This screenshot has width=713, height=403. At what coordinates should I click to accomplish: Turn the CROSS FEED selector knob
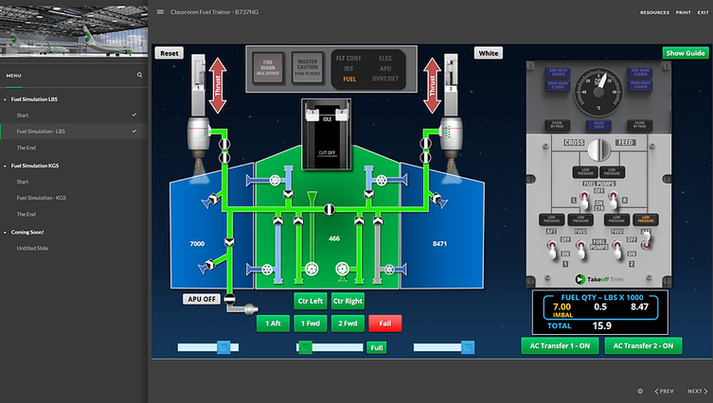pos(599,150)
